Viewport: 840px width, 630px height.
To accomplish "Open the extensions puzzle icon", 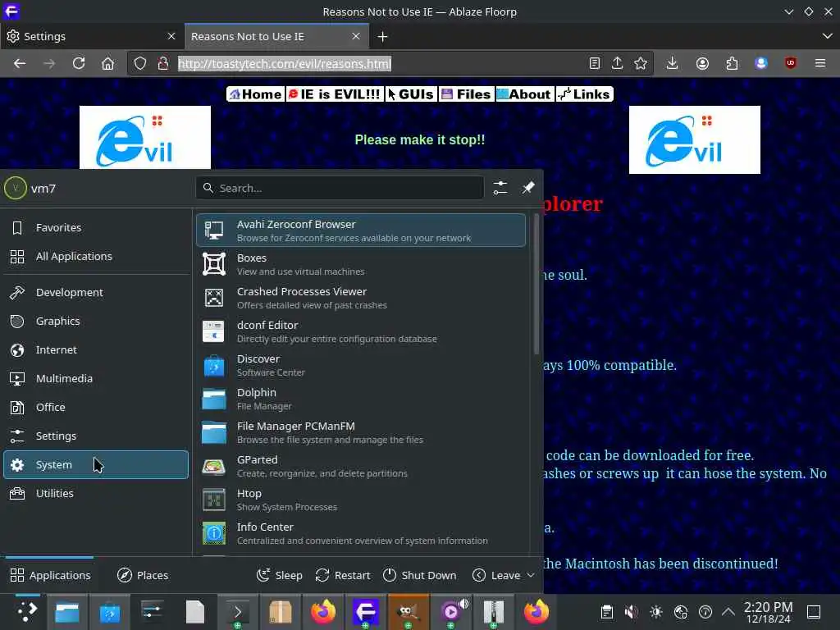I will 732,64.
